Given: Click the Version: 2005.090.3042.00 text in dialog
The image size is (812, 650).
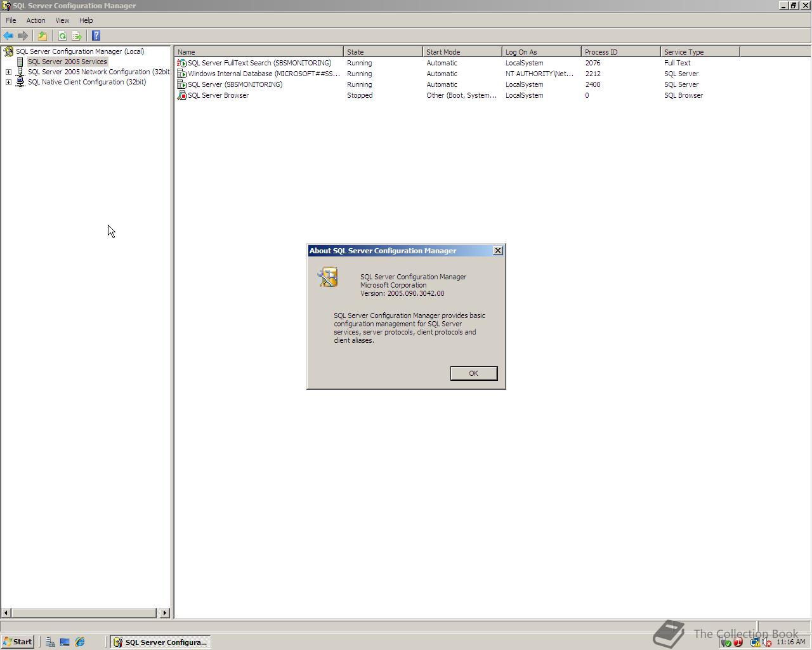Looking at the screenshot, I should [402, 293].
